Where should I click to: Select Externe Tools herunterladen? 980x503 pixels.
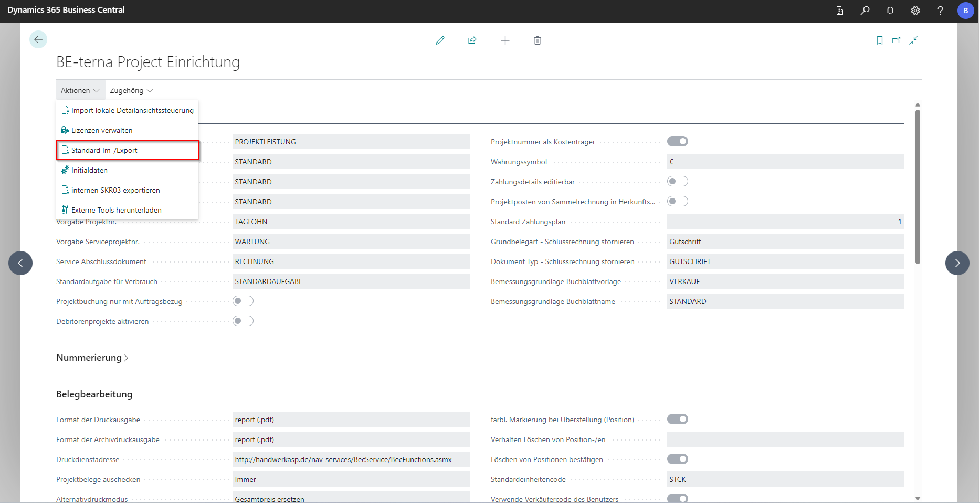coord(128,210)
